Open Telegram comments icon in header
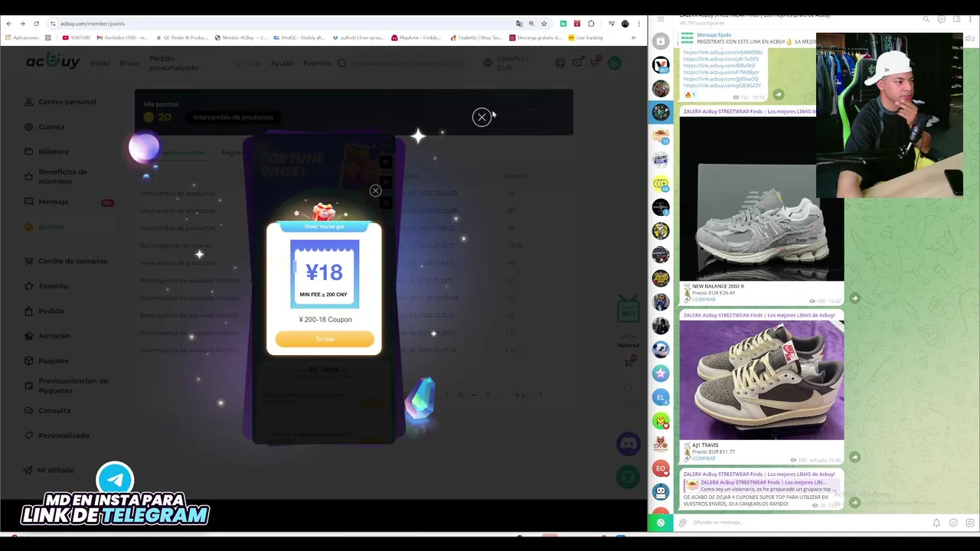Viewport: 980px width, 551px height. (x=941, y=19)
